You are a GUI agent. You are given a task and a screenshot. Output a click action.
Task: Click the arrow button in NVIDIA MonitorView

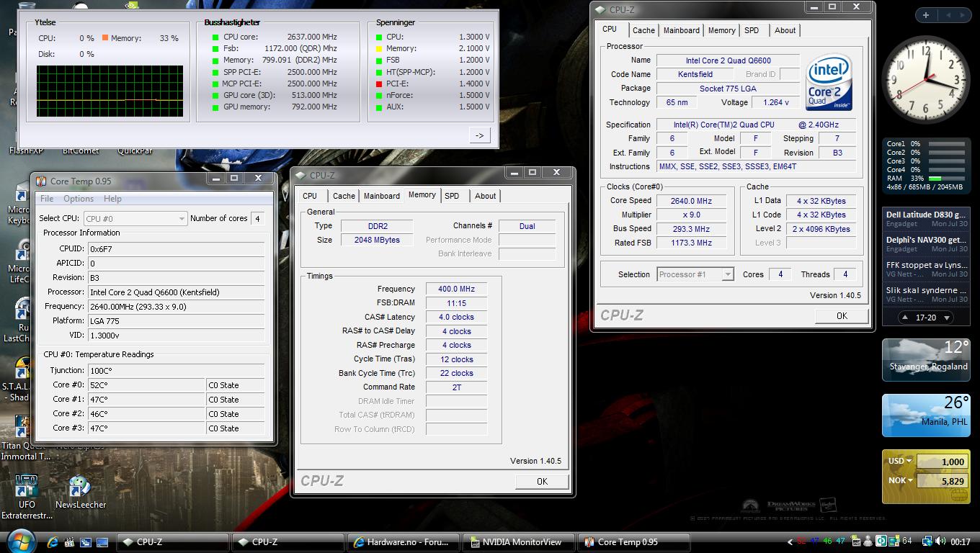480,135
